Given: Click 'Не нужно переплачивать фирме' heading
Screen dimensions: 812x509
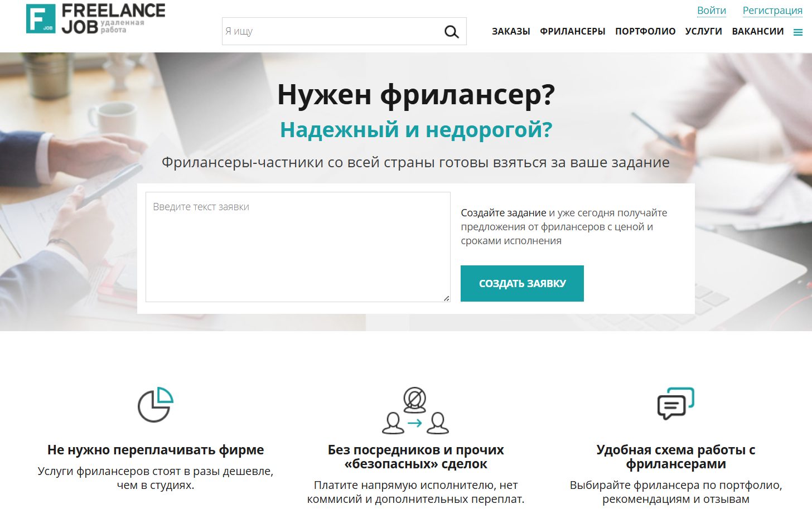Looking at the screenshot, I should point(156,450).
